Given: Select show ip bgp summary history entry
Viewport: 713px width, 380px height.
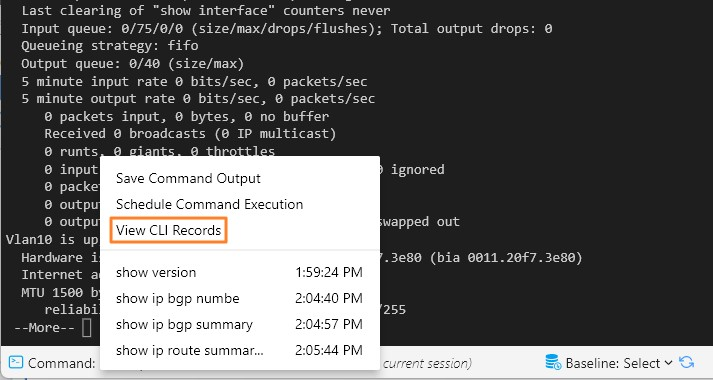Looking at the screenshot, I should click(x=184, y=325).
